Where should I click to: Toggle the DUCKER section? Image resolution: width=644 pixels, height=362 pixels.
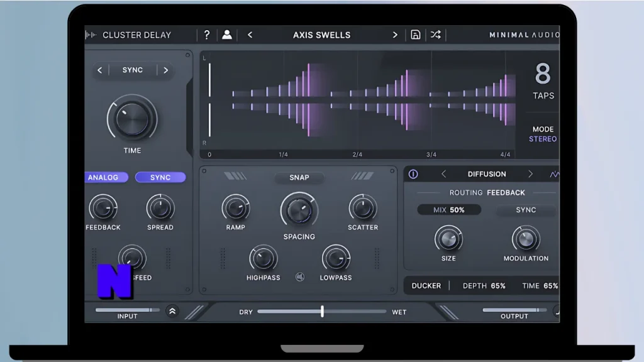point(426,286)
